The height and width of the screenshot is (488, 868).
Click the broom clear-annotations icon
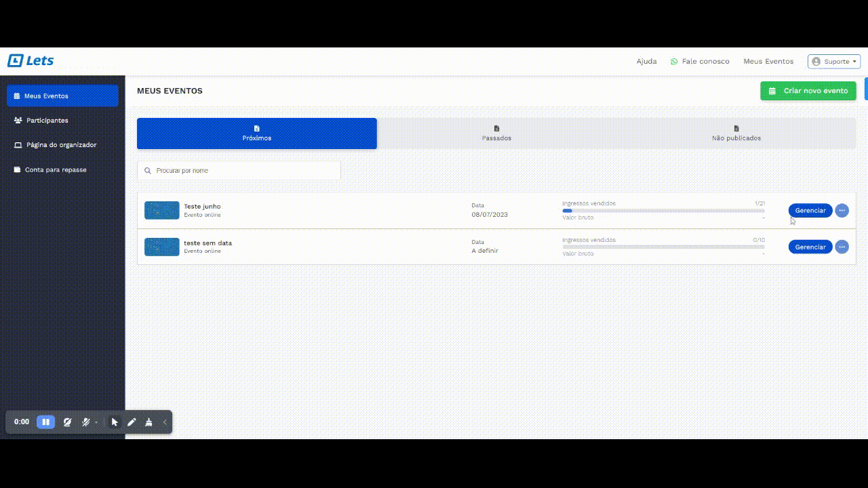pyautogui.click(x=149, y=422)
